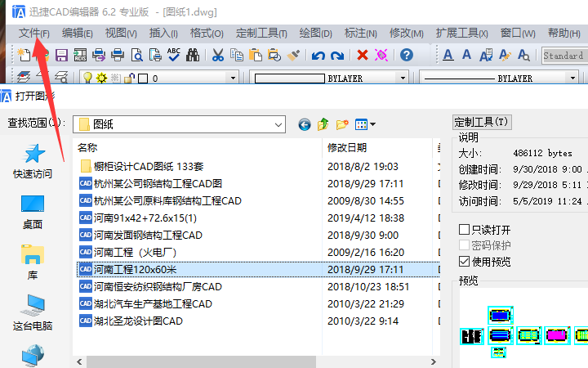The width and height of the screenshot is (588, 368).
Task: Click the white BYLAYER color swatch
Action: pyautogui.click(x=289, y=79)
